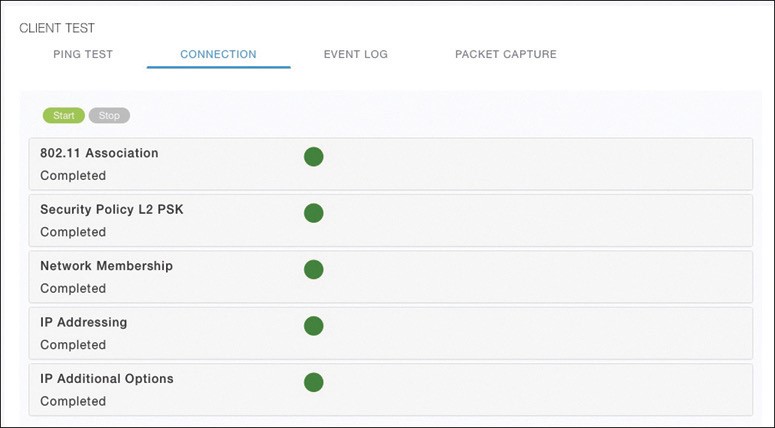
Task: Select the IP Additional Options step row
Action: pos(390,389)
